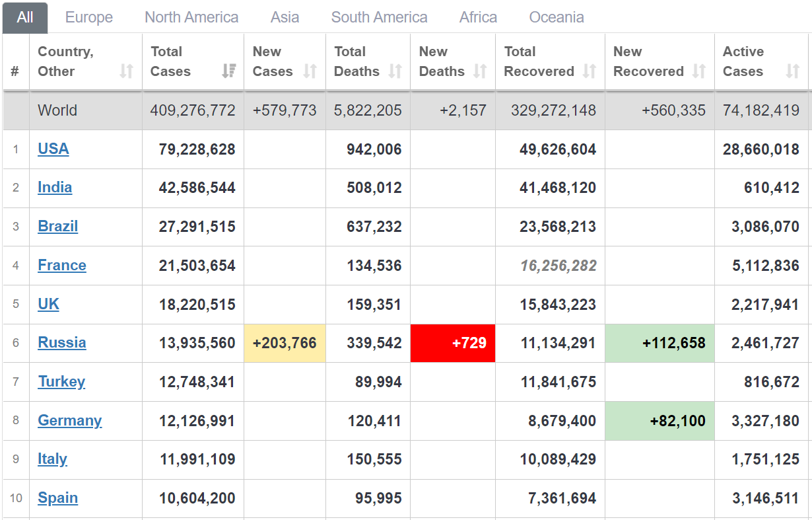The image size is (812, 520).
Task: Open the UK country link
Action: tap(49, 305)
